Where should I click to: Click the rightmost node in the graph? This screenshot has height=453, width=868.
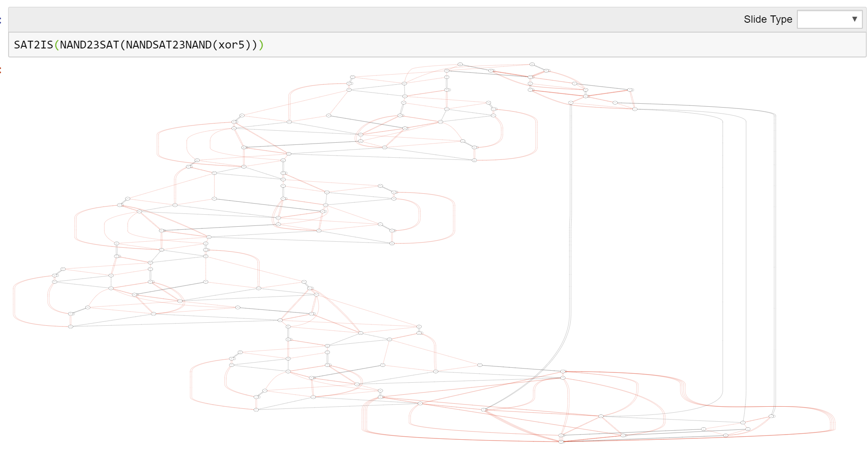click(x=772, y=416)
